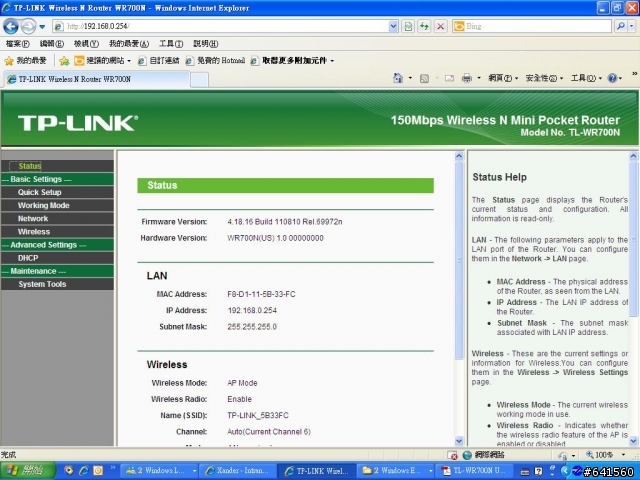Click the Subnet Mask value 255.255.255.0
Image resolution: width=640 pixels, height=480 pixels.
click(252, 327)
